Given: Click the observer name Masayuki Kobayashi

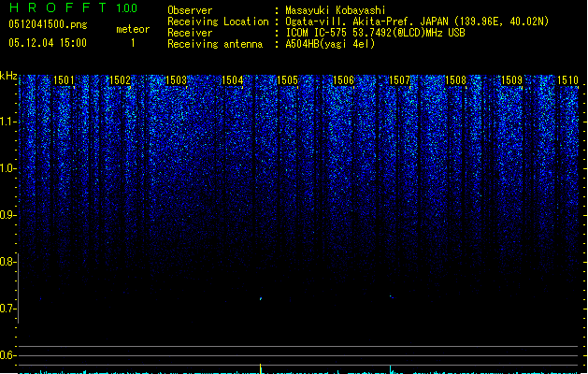Looking at the screenshot, I should [336, 10].
